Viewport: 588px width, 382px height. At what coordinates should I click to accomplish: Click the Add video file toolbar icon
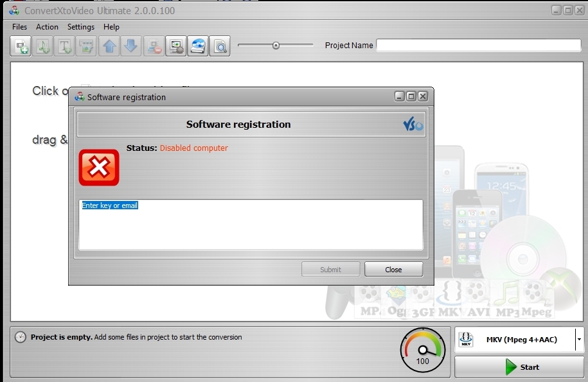pyautogui.click(x=21, y=46)
